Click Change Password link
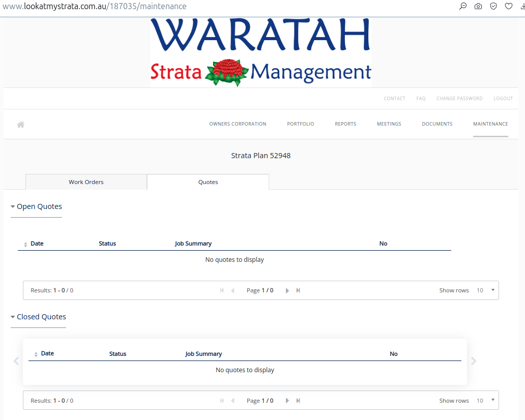The height and width of the screenshot is (420, 525). tap(459, 99)
